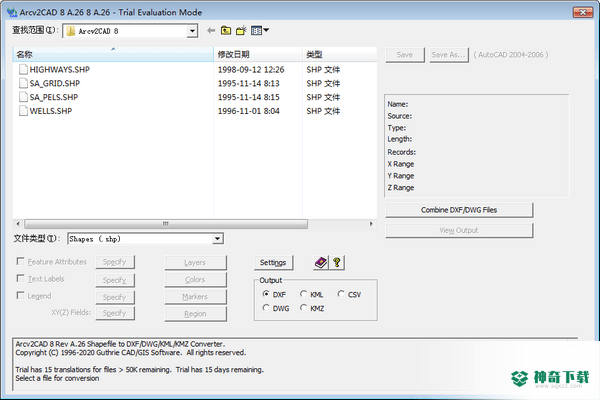
Task: Click the Markers button
Action: pyautogui.click(x=195, y=296)
